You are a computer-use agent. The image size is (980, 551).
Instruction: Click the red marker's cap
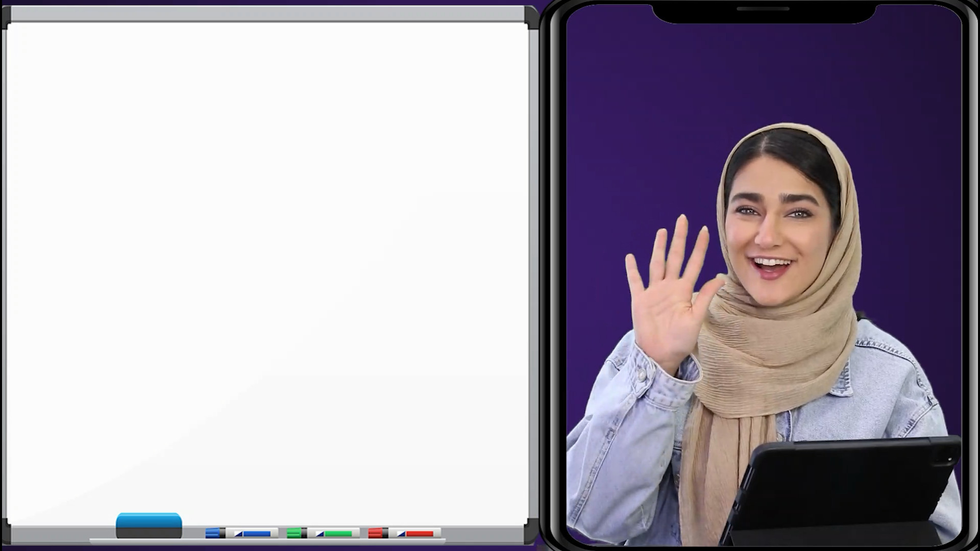[x=375, y=533]
